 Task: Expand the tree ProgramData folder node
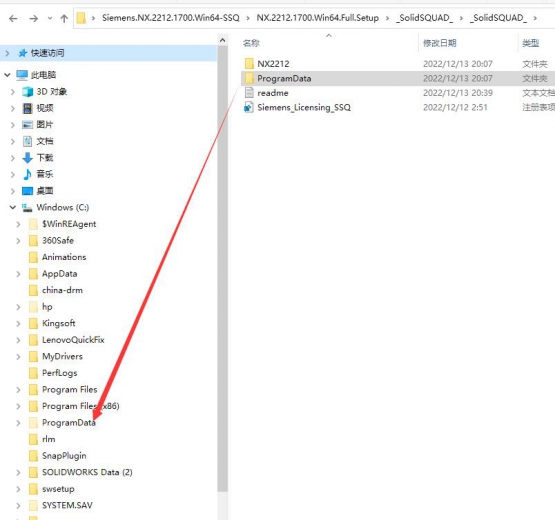coord(18,423)
